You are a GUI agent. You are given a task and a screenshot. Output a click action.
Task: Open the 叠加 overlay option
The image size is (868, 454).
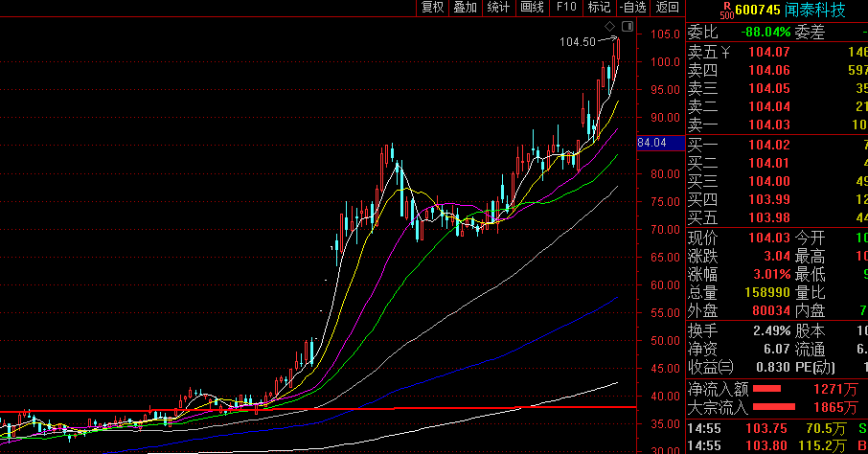tap(465, 8)
